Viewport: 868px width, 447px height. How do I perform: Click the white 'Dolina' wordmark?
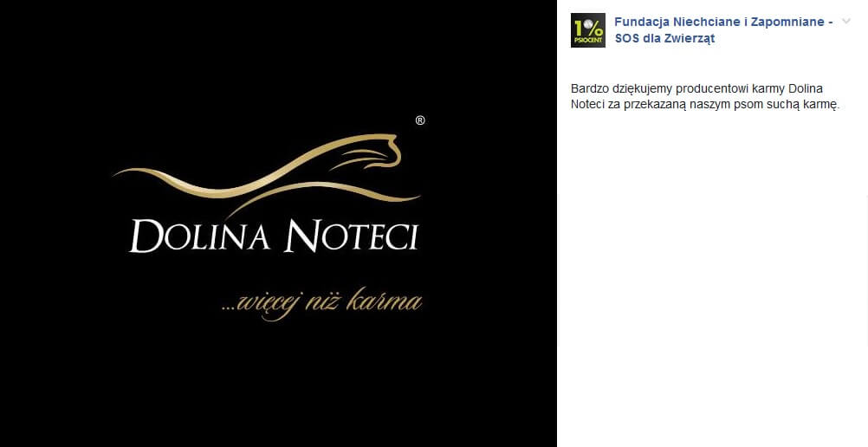pyautogui.click(x=199, y=236)
